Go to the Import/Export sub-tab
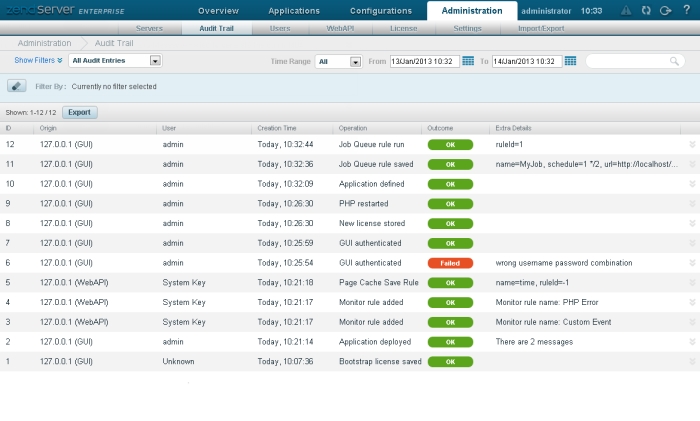The image size is (700, 421). tap(538, 29)
